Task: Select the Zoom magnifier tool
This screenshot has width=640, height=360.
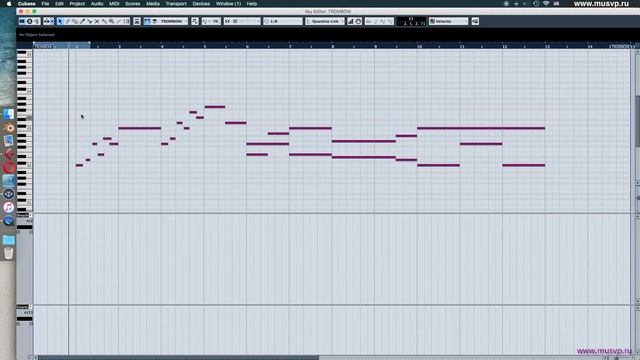Action: click(111, 21)
